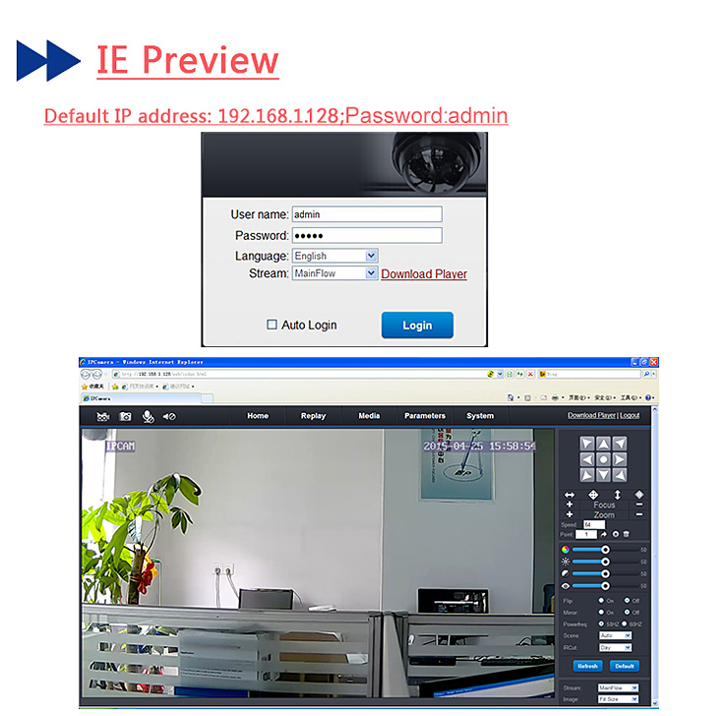Click the Default button
Image resolution: width=728 pixels, height=716 pixels.
pyautogui.click(x=625, y=667)
